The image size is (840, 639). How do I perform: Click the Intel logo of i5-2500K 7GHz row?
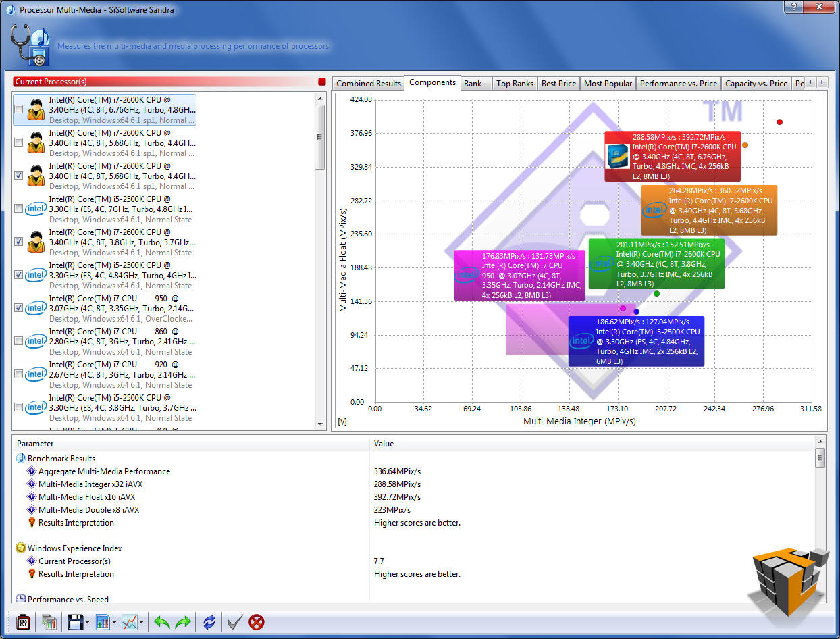point(36,209)
